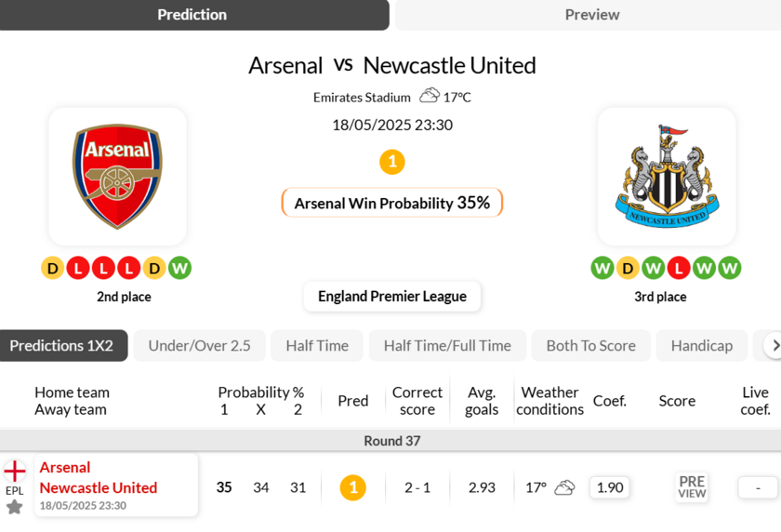Click the Arsenal club crest logo
Image resolution: width=781 pixels, height=532 pixels.
pos(117,177)
